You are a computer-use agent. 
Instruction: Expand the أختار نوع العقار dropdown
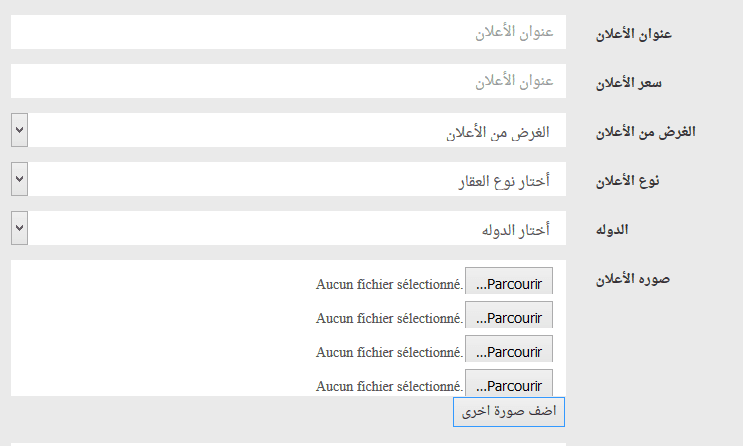coord(288,179)
